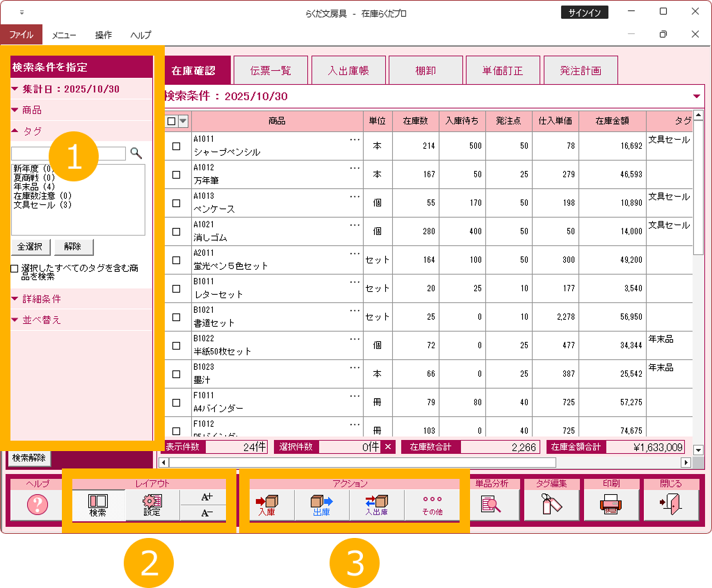Expand the 商品 filter section
Screen dimensions: 712x588
coord(31,110)
